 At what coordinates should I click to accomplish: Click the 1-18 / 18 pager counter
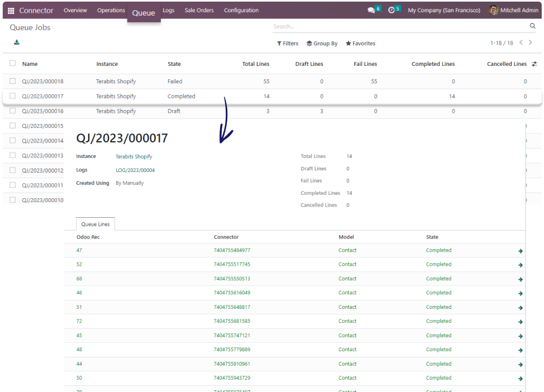pos(502,43)
